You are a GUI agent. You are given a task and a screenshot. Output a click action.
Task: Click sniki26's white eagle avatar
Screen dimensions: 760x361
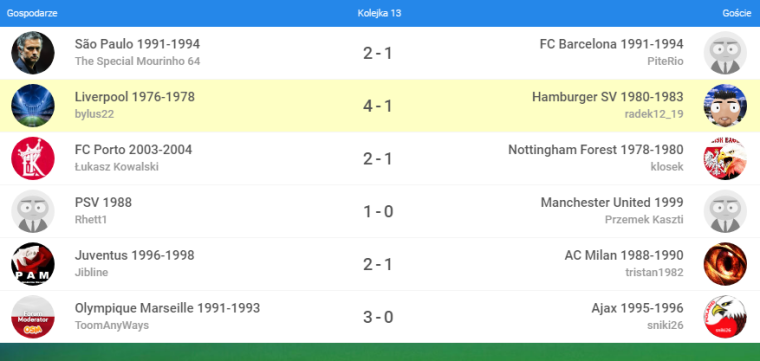pyautogui.click(x=725, y=317)
